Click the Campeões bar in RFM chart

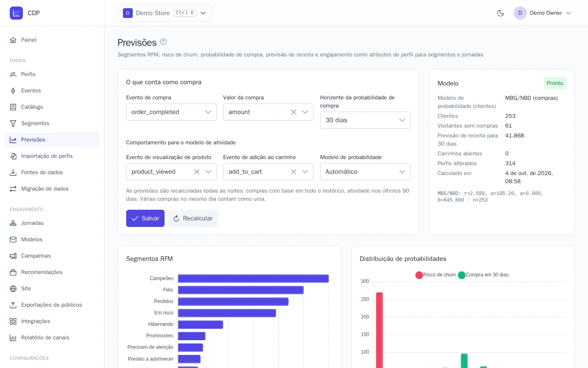point(253,278)
